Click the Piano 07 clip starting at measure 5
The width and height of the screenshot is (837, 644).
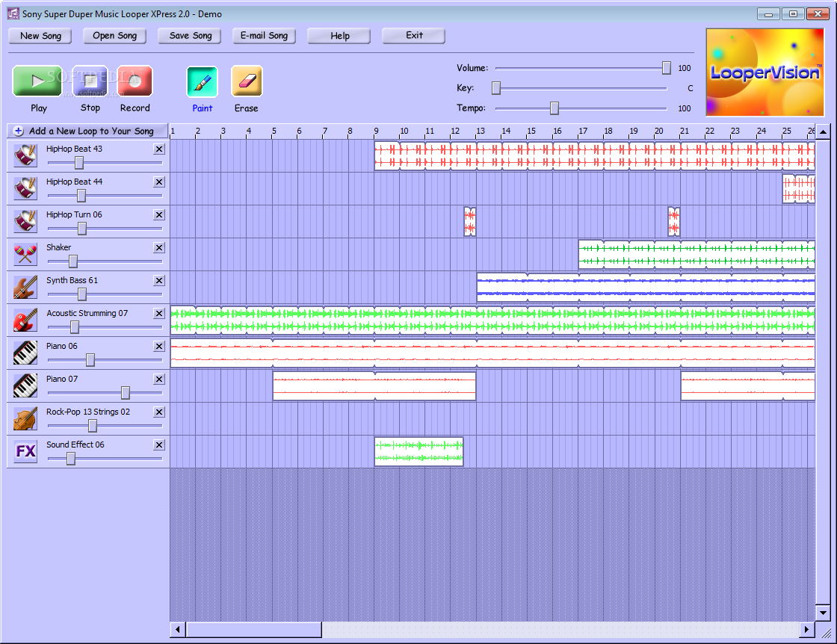pos(374,386)
